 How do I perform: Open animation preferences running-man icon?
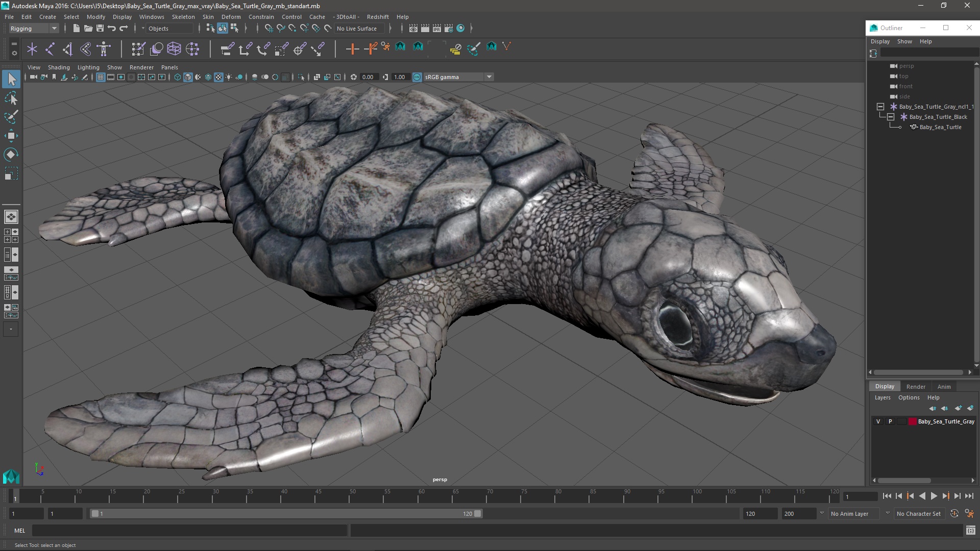point(969,514)
